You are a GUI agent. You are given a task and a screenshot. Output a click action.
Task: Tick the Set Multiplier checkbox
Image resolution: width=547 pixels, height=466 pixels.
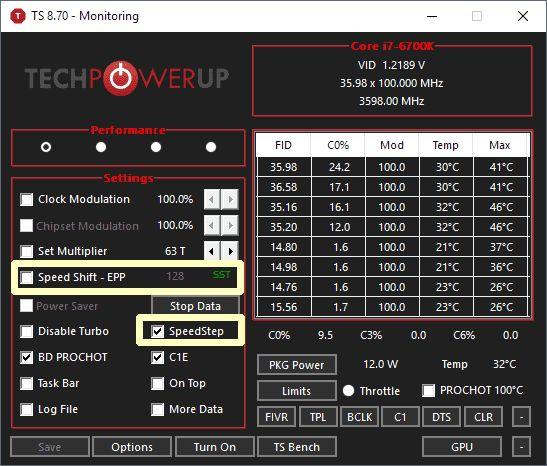(27, 251)
